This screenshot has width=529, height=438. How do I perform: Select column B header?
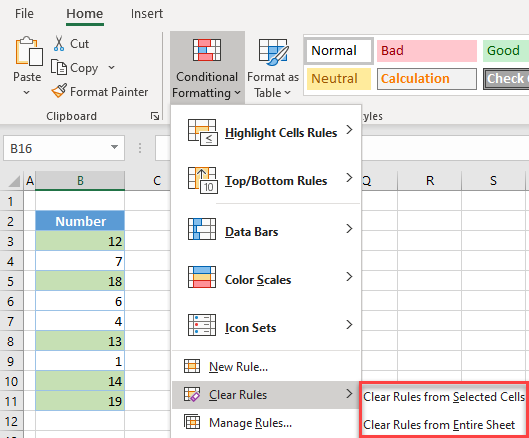click(x=80, y=181)
